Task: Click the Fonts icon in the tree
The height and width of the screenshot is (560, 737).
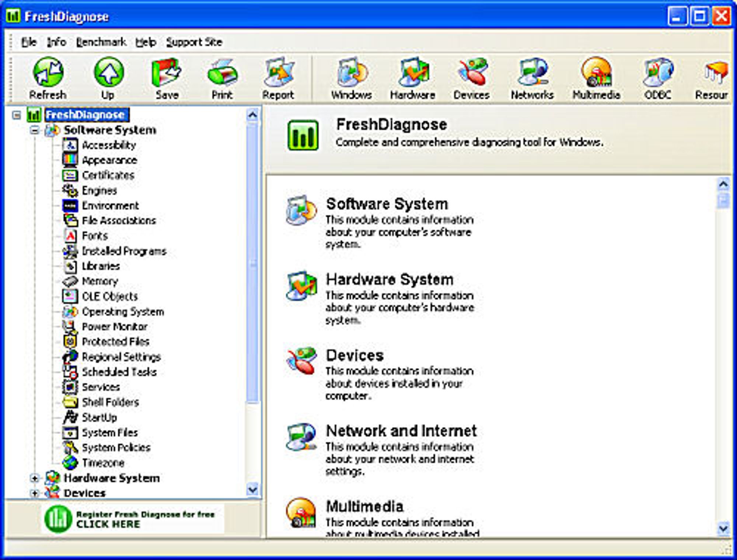Action: tap(70, 235)
